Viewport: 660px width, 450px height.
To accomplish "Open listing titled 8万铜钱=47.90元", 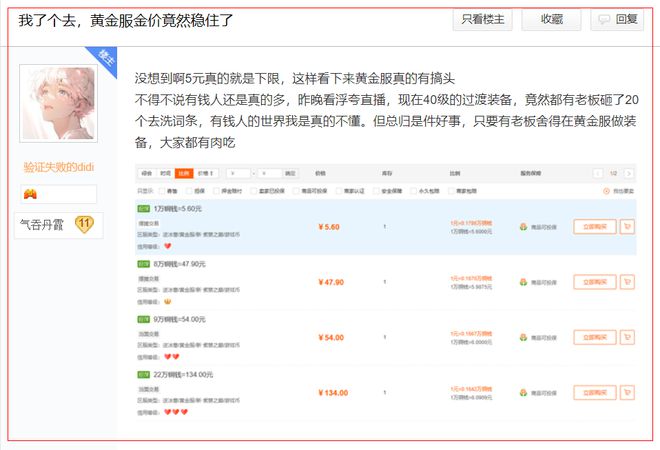I will tap(179, 264).
